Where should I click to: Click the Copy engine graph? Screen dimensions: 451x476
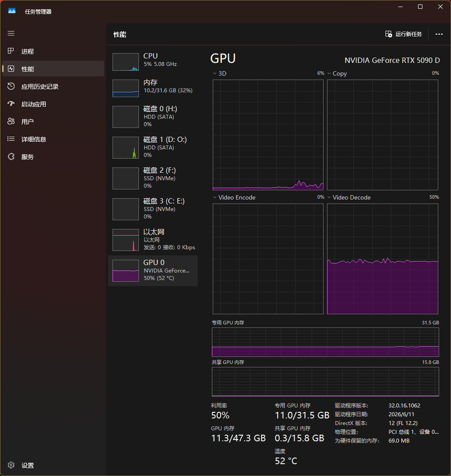pos(382,135)
